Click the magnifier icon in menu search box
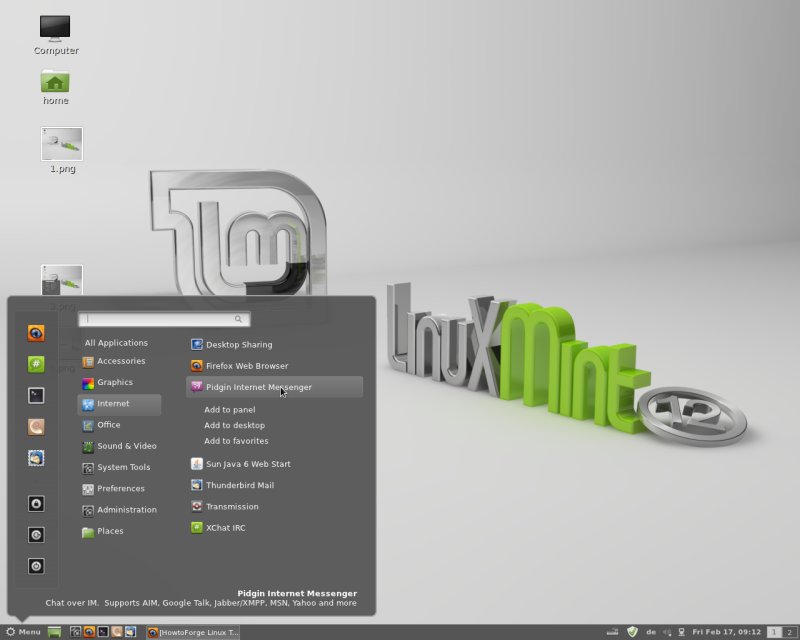Screen dimensions: 800x640 238,319
